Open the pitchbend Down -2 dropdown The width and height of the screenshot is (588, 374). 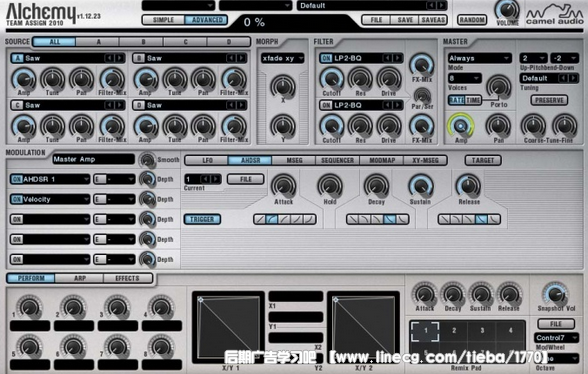[x=564, y=58]
